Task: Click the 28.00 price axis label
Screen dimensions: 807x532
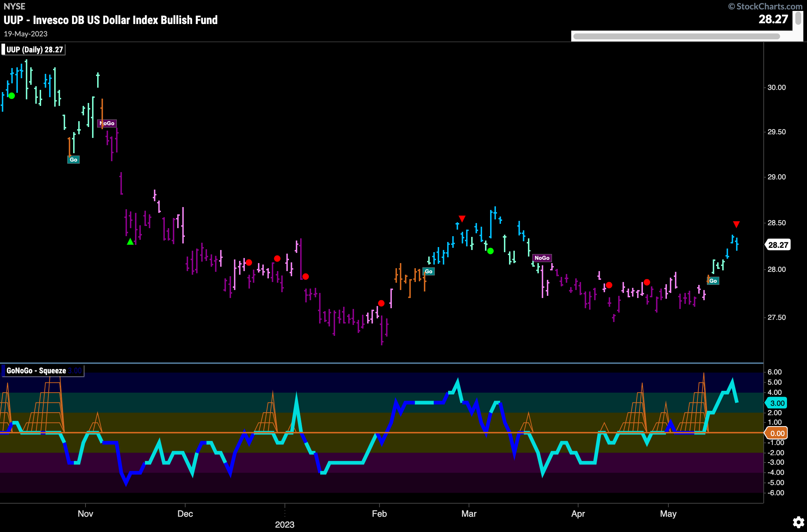Action: click(776, 269)
